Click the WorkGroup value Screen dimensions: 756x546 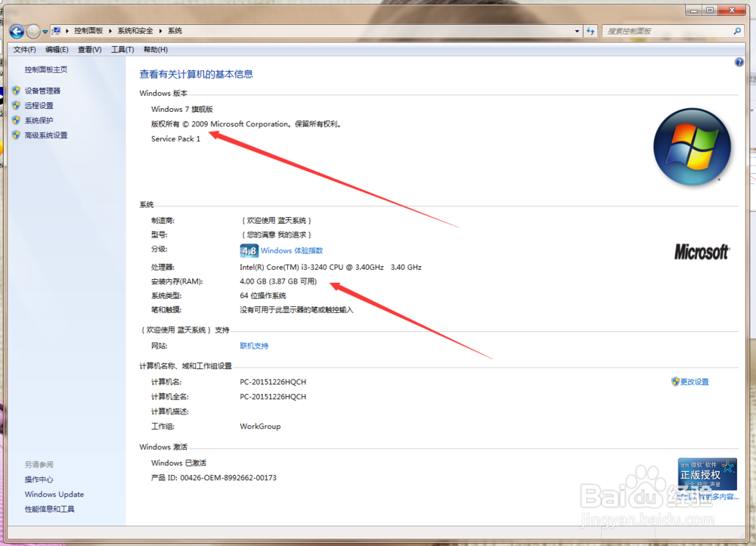260,427
